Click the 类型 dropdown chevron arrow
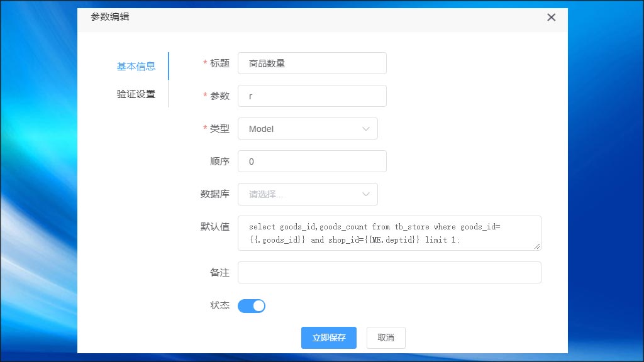 (365, 128)
